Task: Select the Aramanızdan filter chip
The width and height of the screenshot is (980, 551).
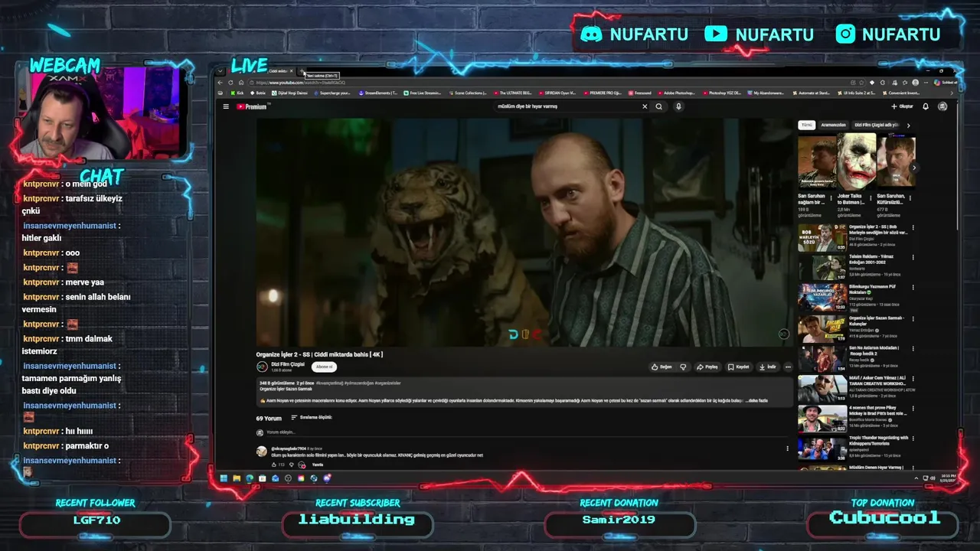Action: point(833,125)
